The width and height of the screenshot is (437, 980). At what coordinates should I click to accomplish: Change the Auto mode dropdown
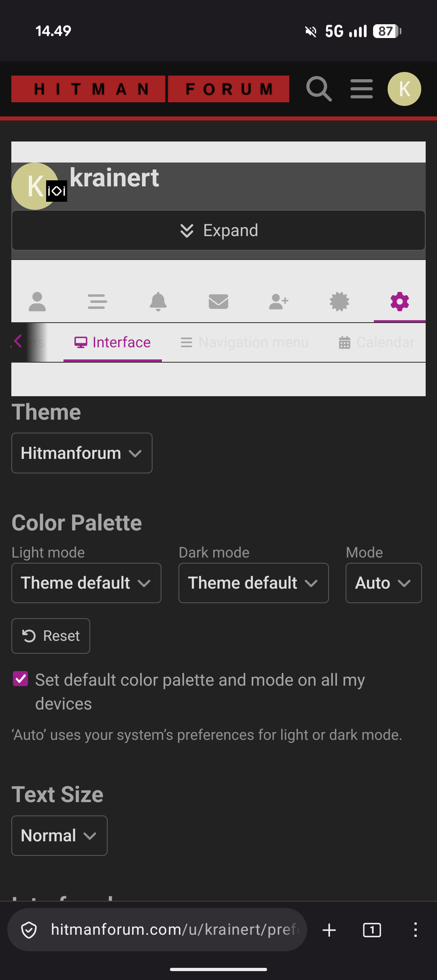click(384, 583)
